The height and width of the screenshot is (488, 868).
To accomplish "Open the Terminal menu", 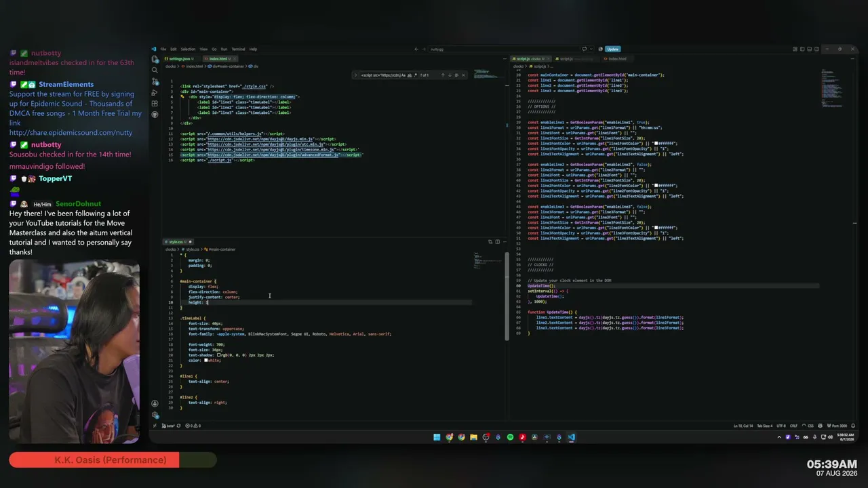I will (238, 49).
